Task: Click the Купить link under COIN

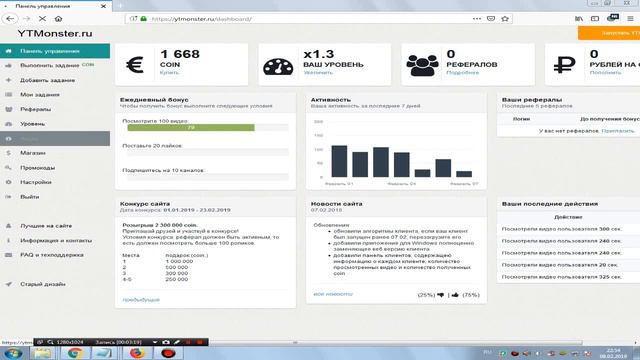Action: (x=169, y=73)
